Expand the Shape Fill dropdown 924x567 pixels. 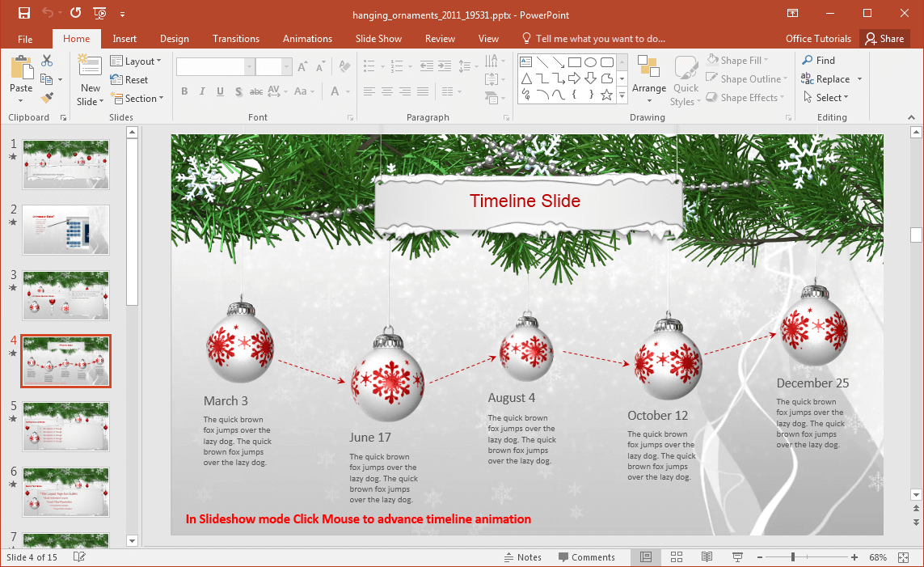tap(738, 60)
